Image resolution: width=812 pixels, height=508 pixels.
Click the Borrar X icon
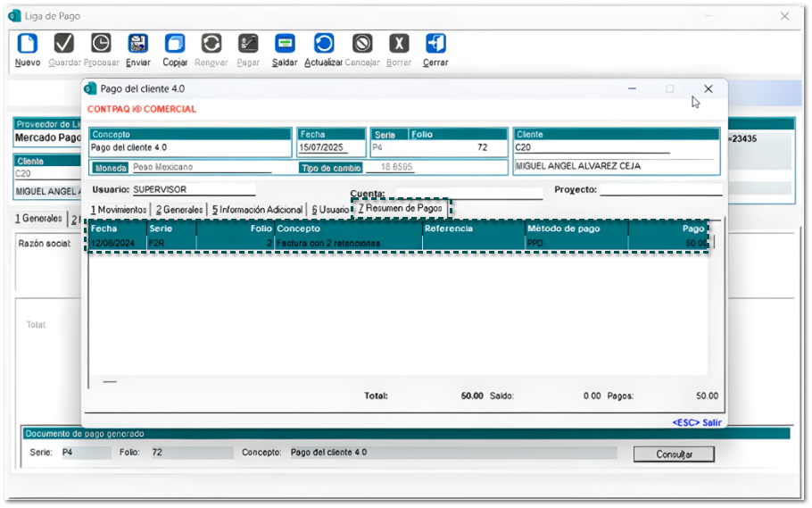click(399, 44)
